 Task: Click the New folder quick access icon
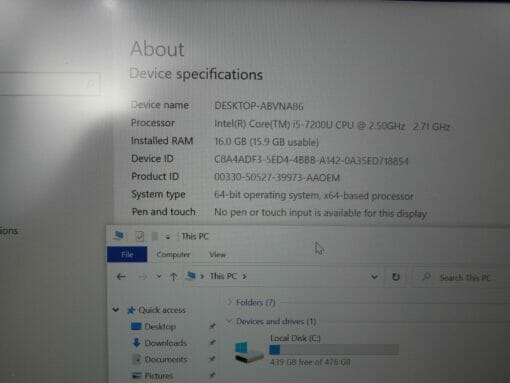click(x=155, y=236)
